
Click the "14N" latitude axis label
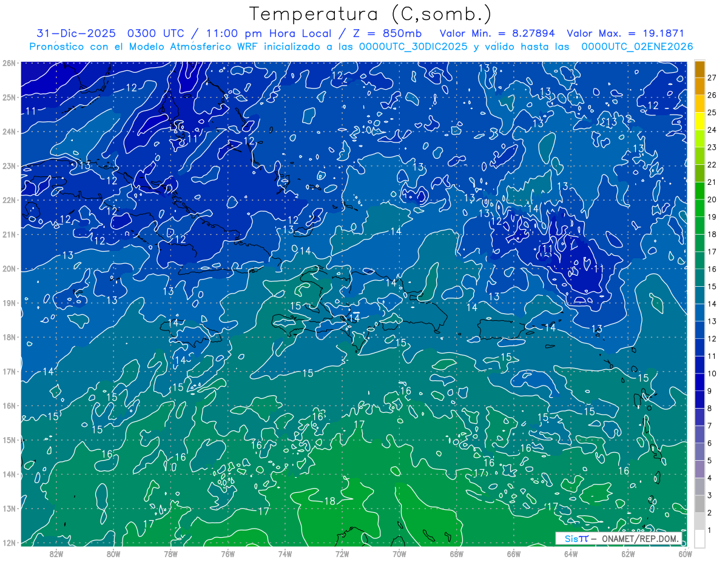(9, 474)
